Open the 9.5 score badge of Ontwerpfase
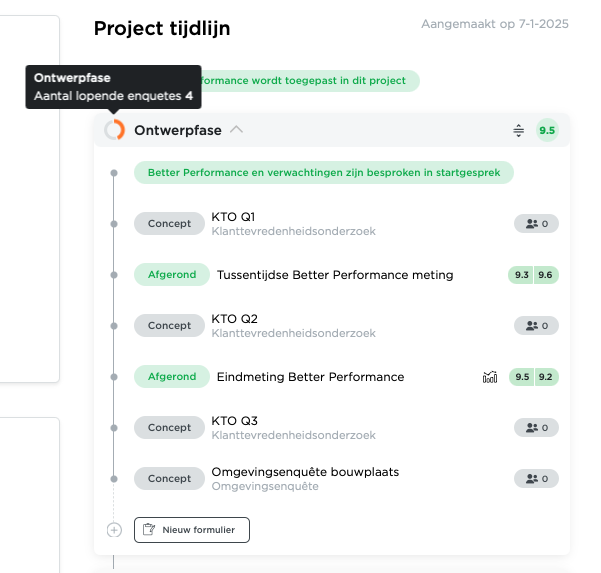Image resolution: width=601 pixels, height=573 pixels. coord(547,130)
